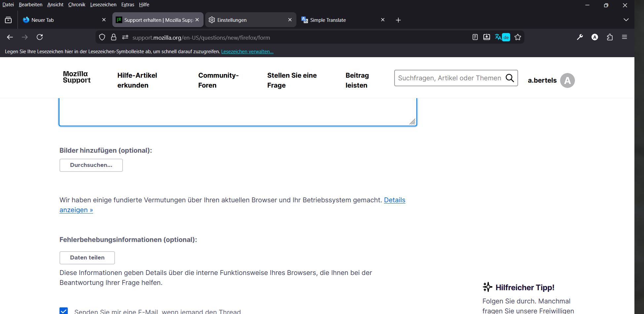The height and width of the screenshot is (314, 644).
Task: Open tracking protection shield icon
Action: 102,37
